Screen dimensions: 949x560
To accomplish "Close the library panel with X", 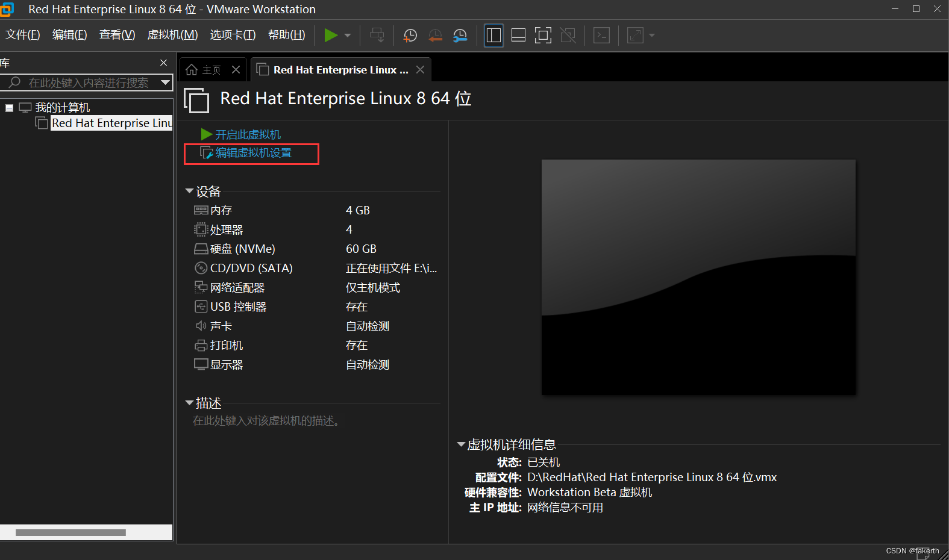I will tap(163, 63).
